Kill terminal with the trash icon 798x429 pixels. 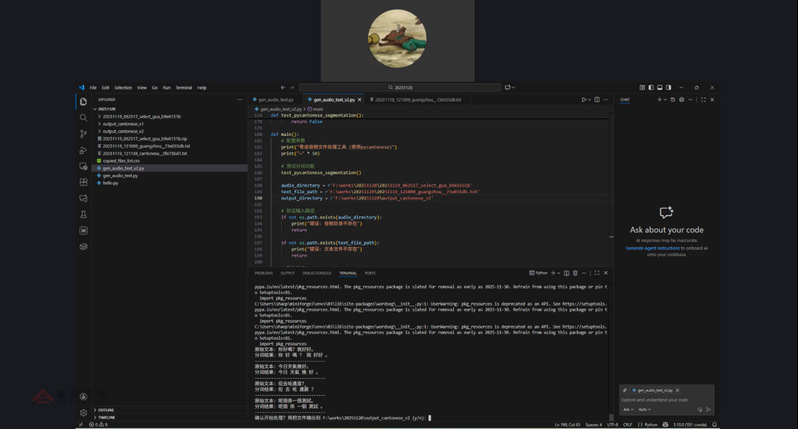pyautogui.click(x=575, y=273)
